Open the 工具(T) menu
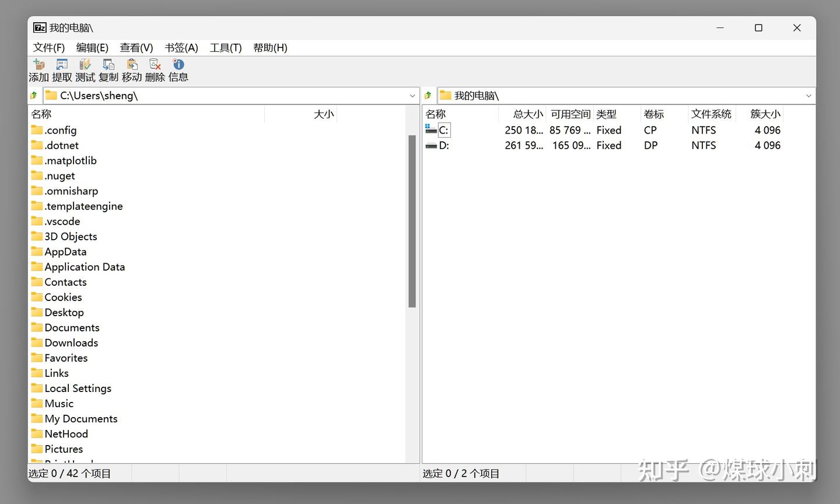 pyautogui.click(x=226, y=47)
